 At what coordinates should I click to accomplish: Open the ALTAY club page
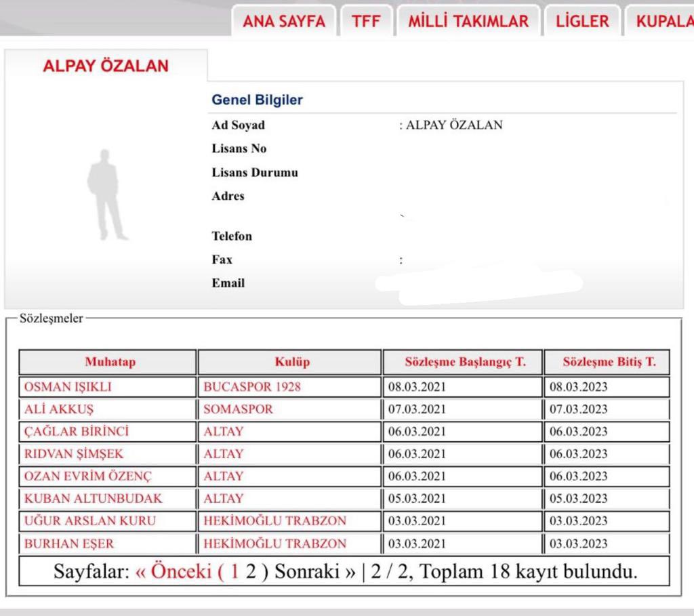tap(224, 432)
